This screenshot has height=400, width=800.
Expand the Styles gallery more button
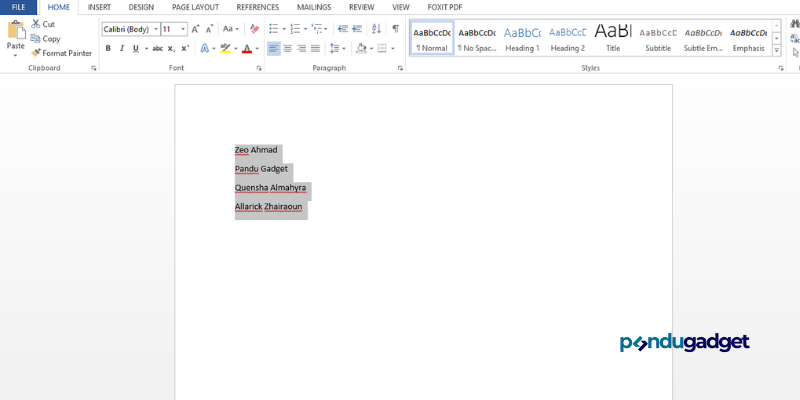(777, 51)
